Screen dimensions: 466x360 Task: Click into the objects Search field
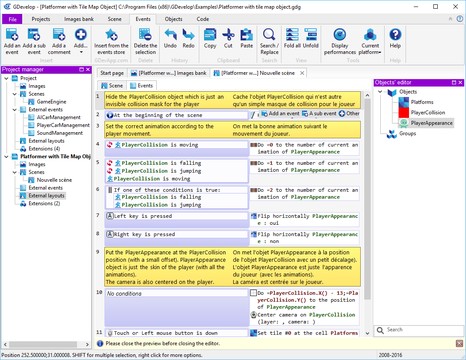(422, 330)
